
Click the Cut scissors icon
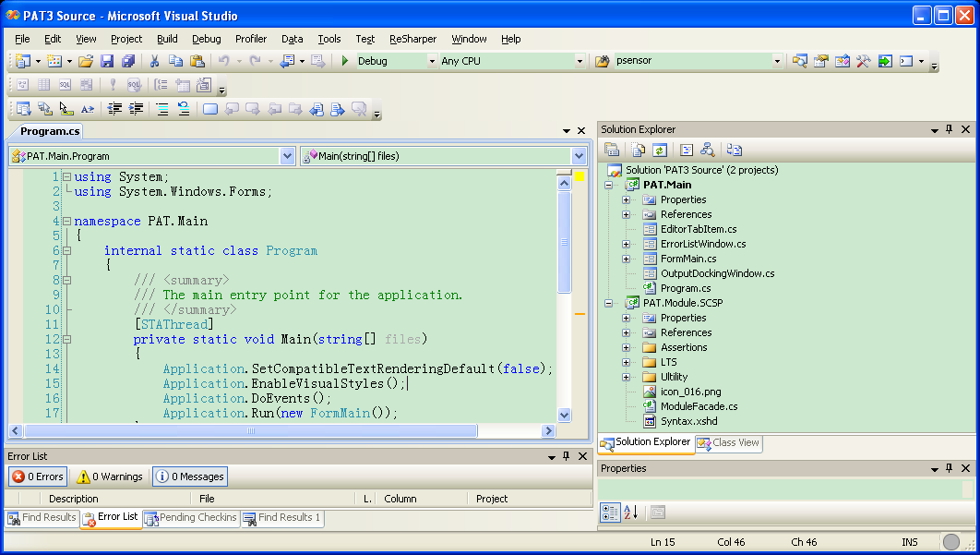click(x=154, y=61)
